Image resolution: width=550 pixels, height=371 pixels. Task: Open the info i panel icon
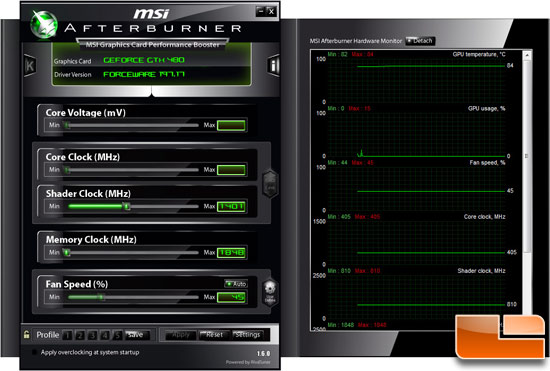(x=273, y=65)
